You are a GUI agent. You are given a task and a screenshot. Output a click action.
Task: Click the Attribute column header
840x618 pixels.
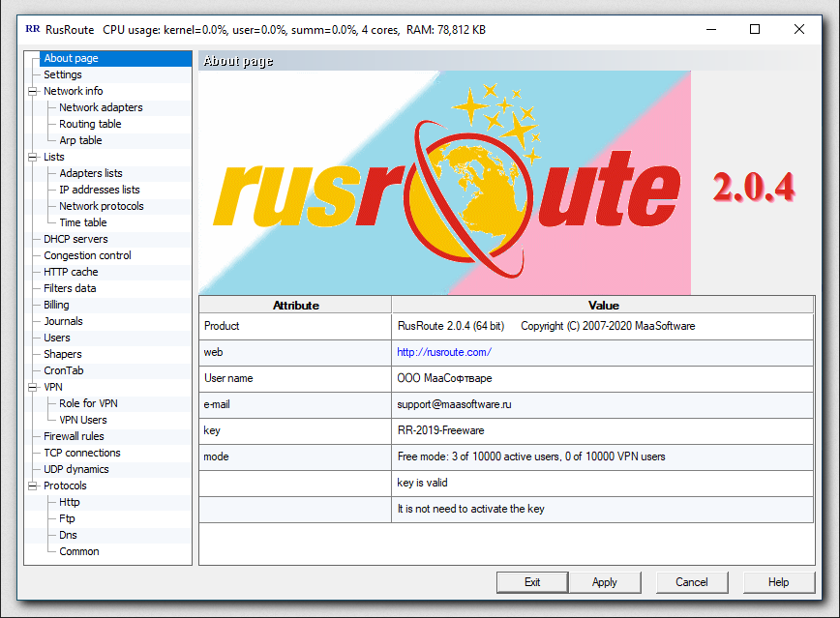pos(295,306)
